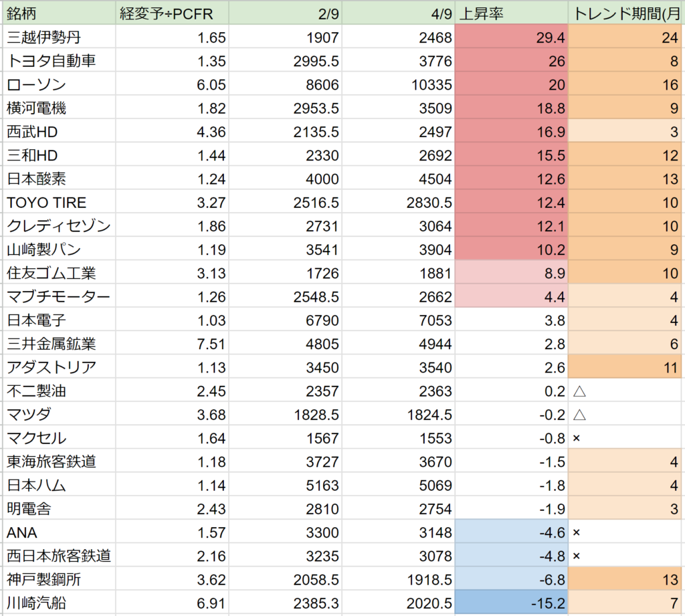The width and height of the screenshot is (685, 616).
Task: Select the クレディセゾン cell
Action: 59,226
